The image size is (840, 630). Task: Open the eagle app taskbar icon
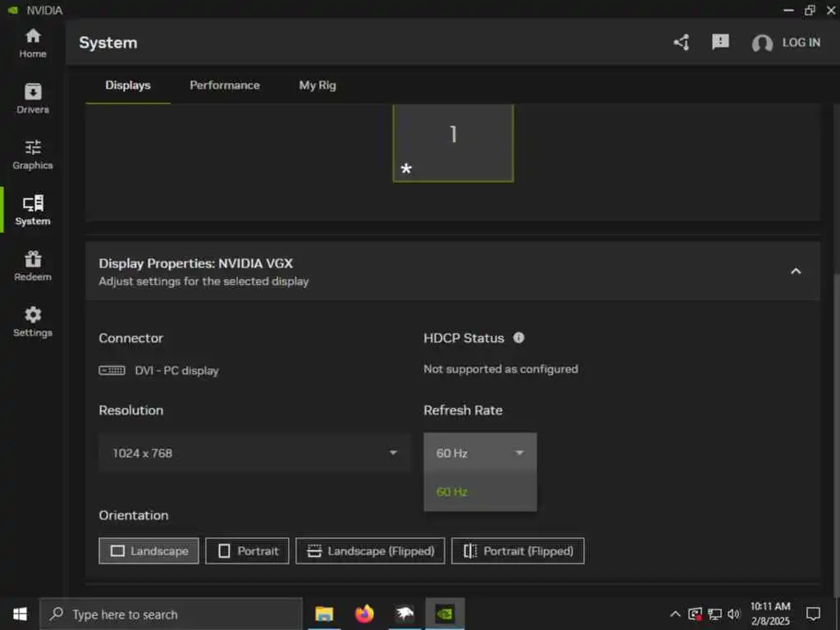[x=405, y=614]
